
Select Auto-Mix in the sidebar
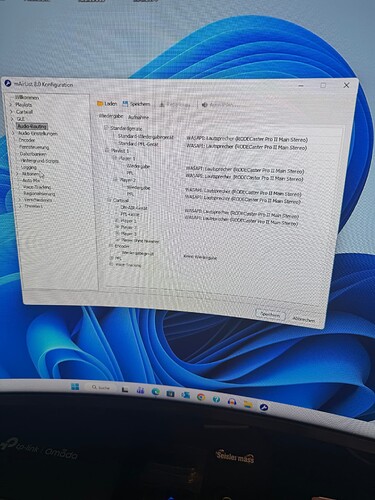(31, 180)
